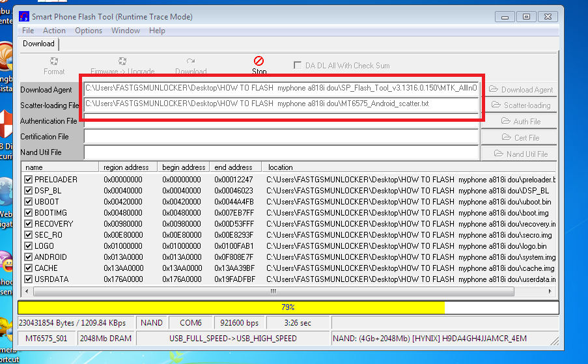
Task: Uncheck the DSP_BL partition checkbox
Action: pos(28,190)
